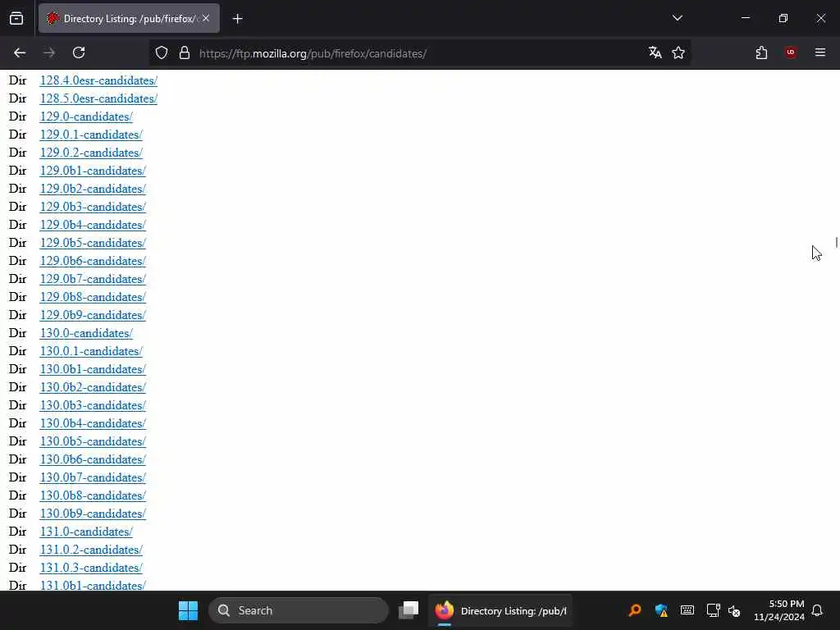Open the Extensions puzzle icon
840x630 pixels.
pyautogui.click(x=761, y=52)
